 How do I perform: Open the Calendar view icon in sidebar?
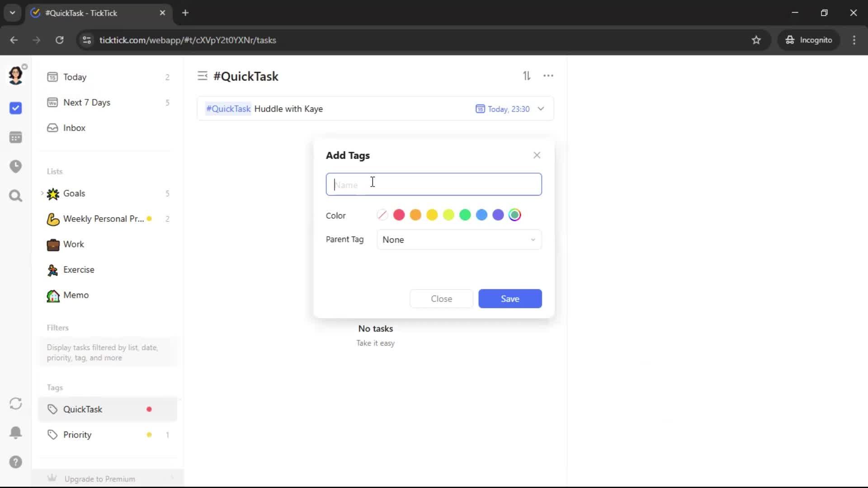(16, 137)
